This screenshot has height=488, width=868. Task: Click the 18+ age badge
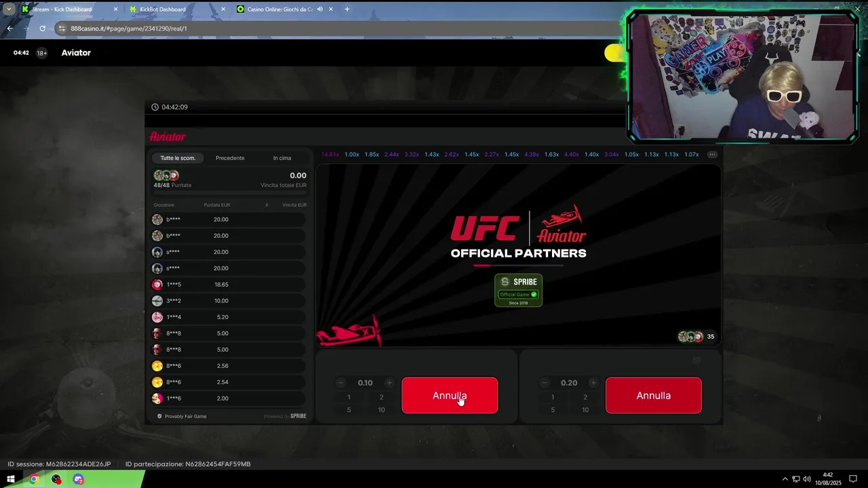click(41, 53)
